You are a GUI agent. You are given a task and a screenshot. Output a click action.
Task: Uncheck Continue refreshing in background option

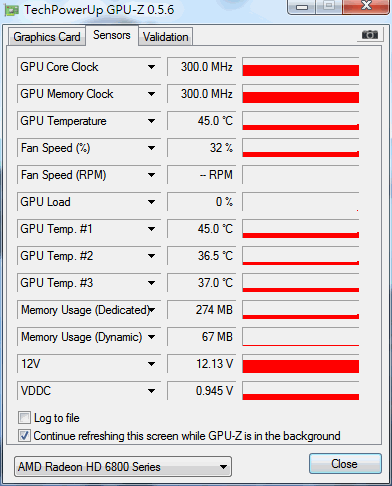point(24,436)
